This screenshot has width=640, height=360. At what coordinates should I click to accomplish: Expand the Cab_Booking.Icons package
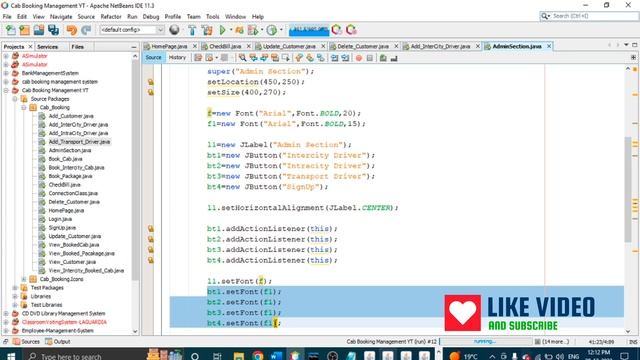[24, 279]
